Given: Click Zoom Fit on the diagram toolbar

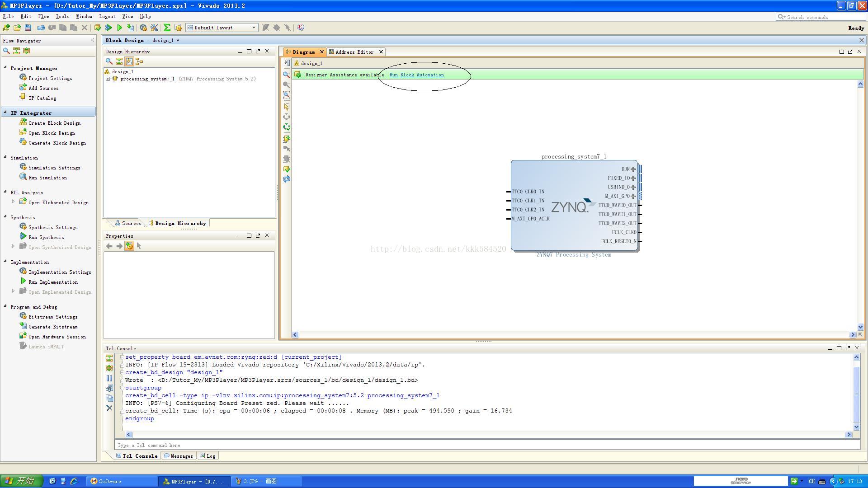Looking at the screenshot, I should (287, 95).
